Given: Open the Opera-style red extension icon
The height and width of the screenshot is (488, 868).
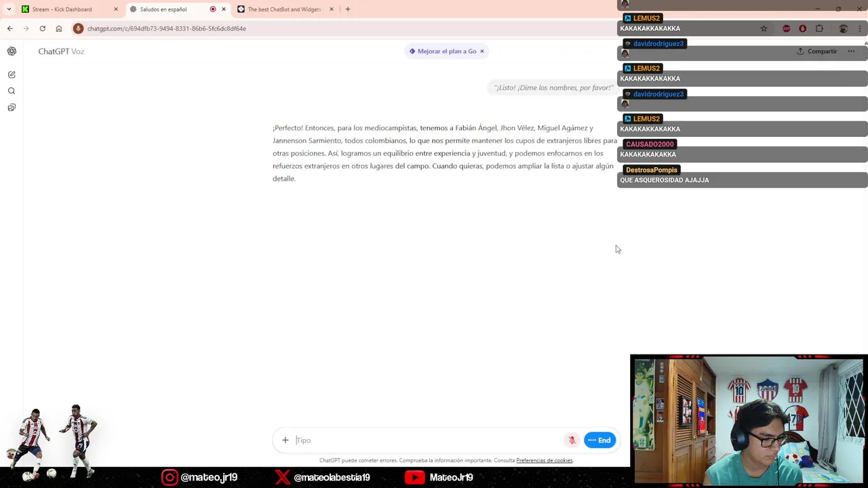Looking at the screenshot, I should tap(803, 28).
